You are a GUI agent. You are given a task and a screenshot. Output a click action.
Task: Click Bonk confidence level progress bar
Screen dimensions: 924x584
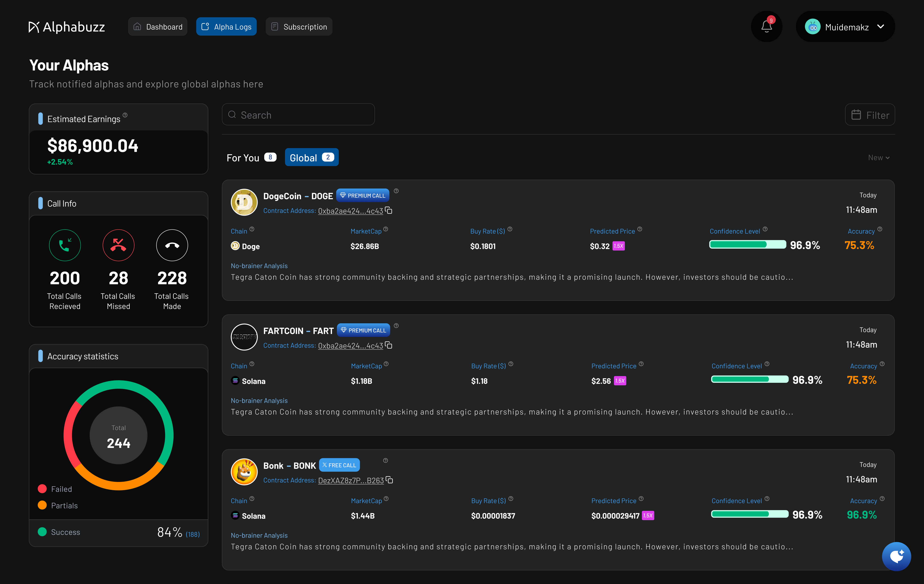click(750, 514)
